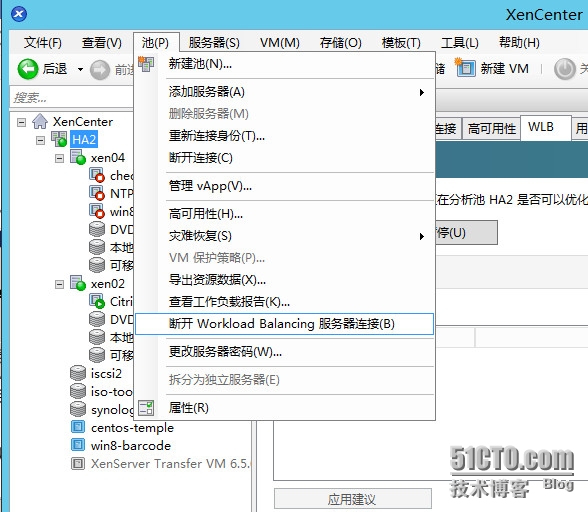Select iscsi2 in the tree

[106, 374]
